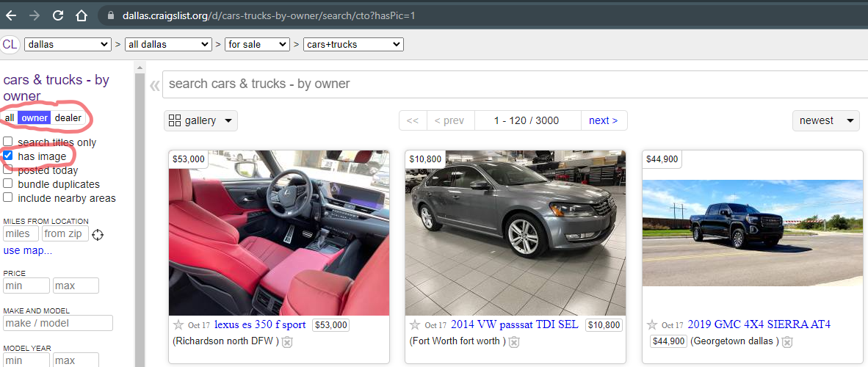Image resolution: width=868 pixels, height=367 pixels.
Task: Uncheck the has image checkbox
Action: (x=8, y=156)
